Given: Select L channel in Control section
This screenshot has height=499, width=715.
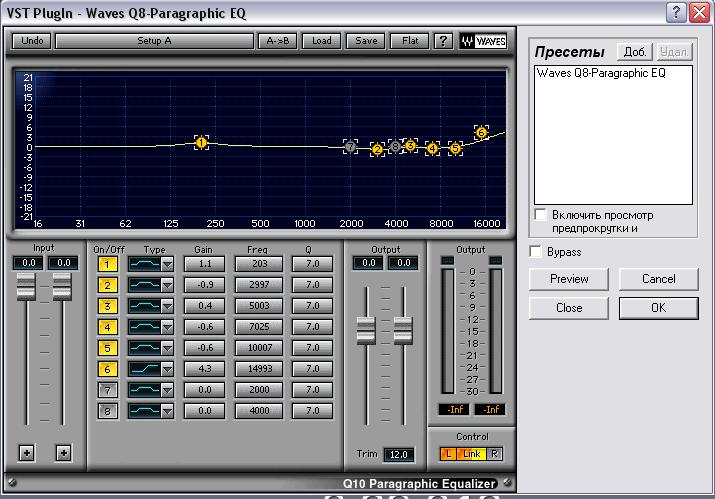Looking at the screenshot, I should (449, 454).
